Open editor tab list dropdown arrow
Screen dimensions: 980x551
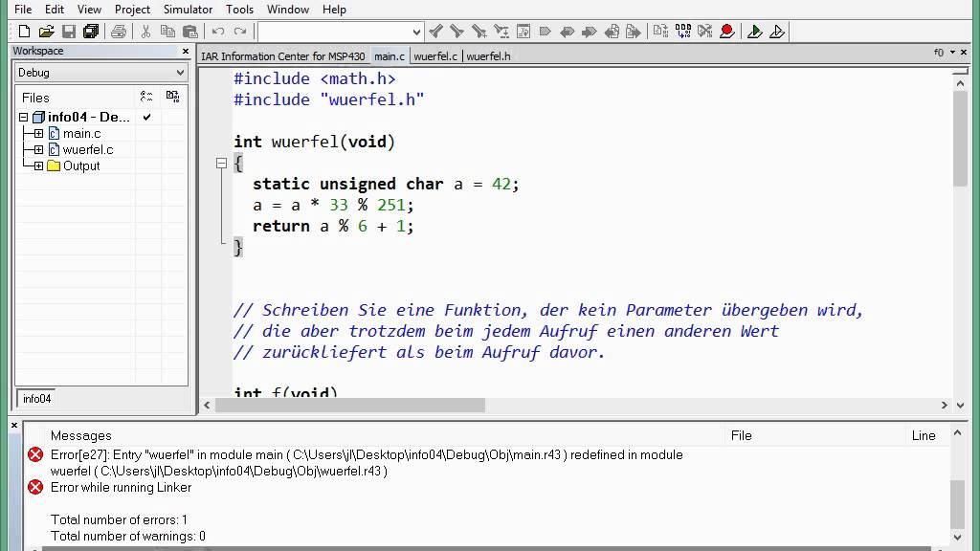coord(952,53)
